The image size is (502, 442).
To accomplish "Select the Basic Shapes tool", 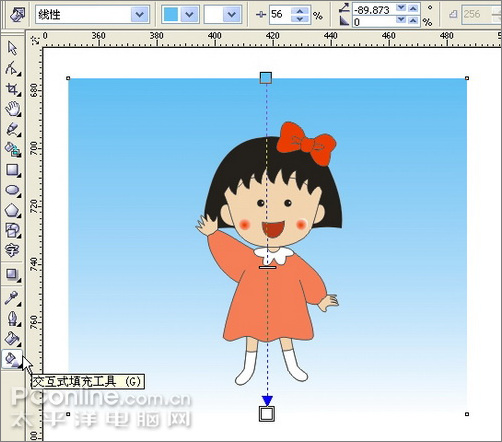I will coord(12,231).
